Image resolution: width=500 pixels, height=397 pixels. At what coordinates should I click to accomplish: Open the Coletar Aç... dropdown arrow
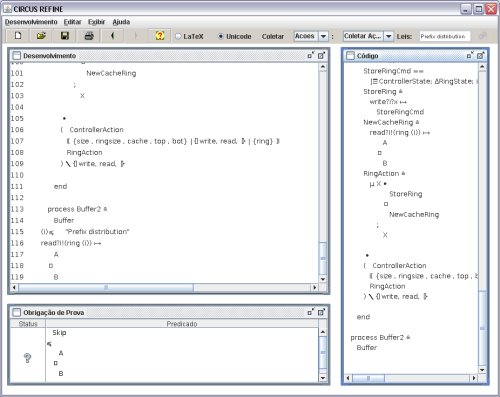pyautogui.click(x=388, y=36)
